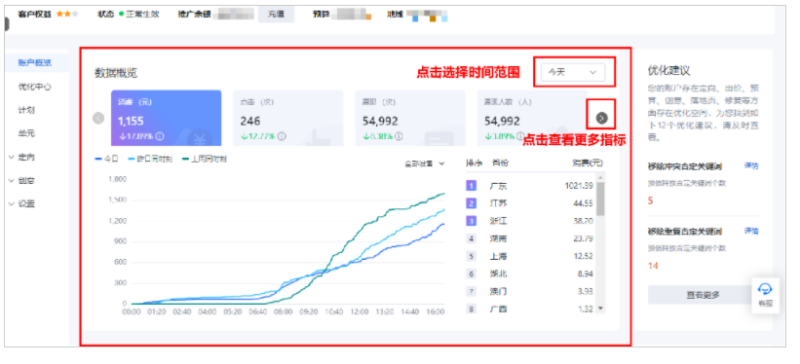800x364 pixels.
Task: Click the 澳门 row in province ranking
Action: [530, 292]
